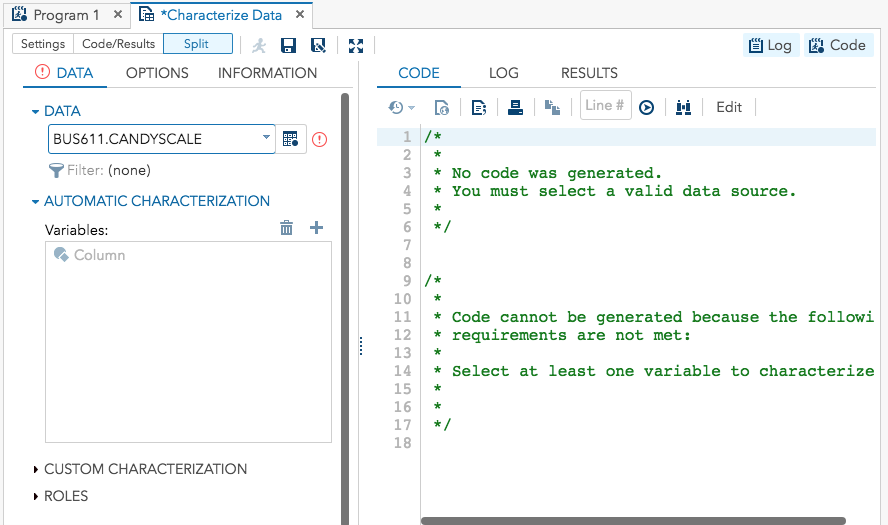Open the OPTIONS tab
Viewport: 888px width, 525px height.
[x=157, y=73]
